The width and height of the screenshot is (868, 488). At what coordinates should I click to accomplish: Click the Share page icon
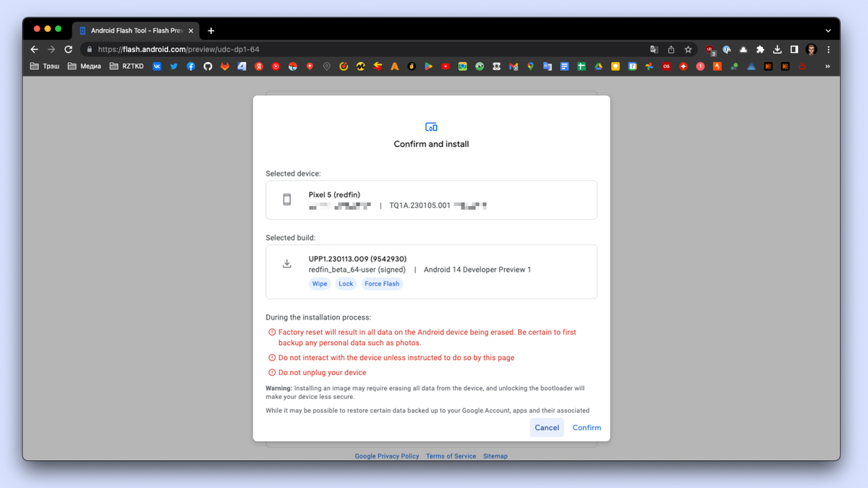tap(671, 49)
